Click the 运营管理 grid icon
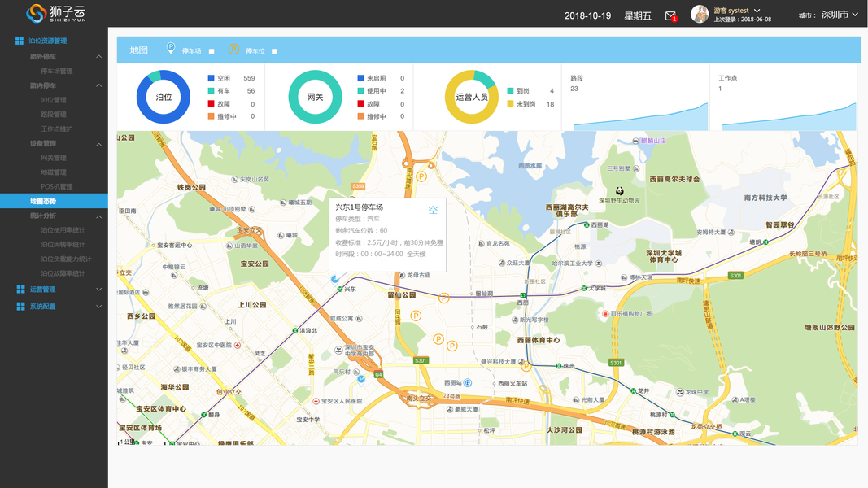Viewport: 868px width, 488px height. 20,289
